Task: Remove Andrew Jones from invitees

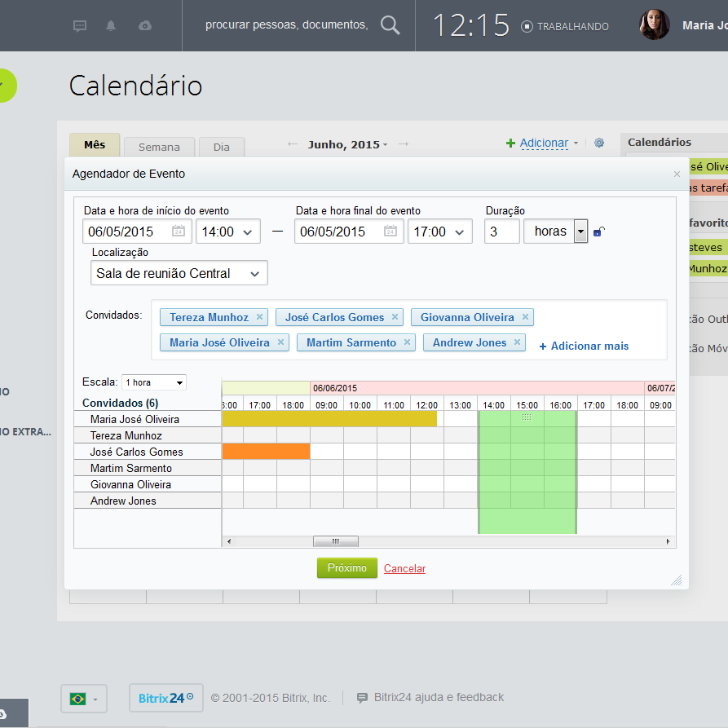Action: pos(517,342)
